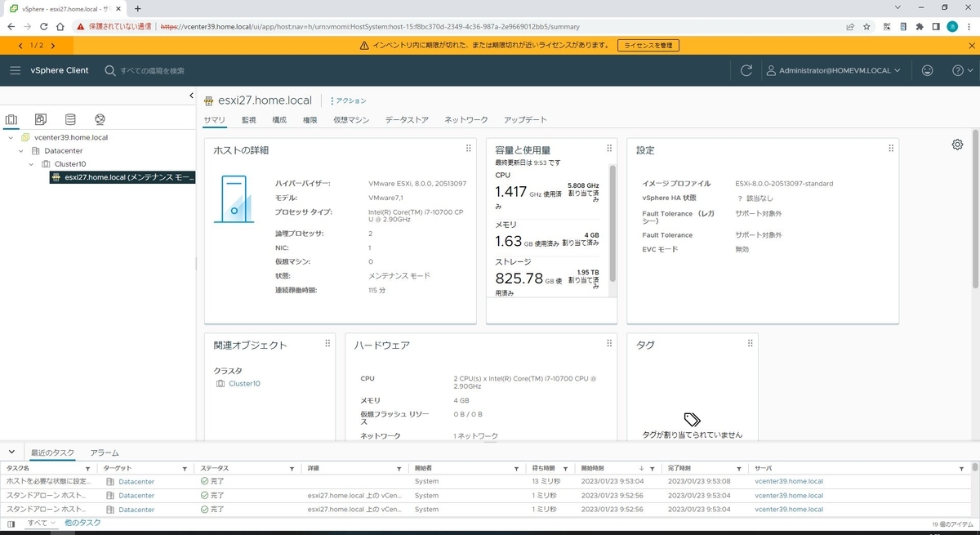The height and width of the screenshot is (535, 980).
Task: Switch to the Updates (アップデート) tab
Action: (x=525, y=120)
